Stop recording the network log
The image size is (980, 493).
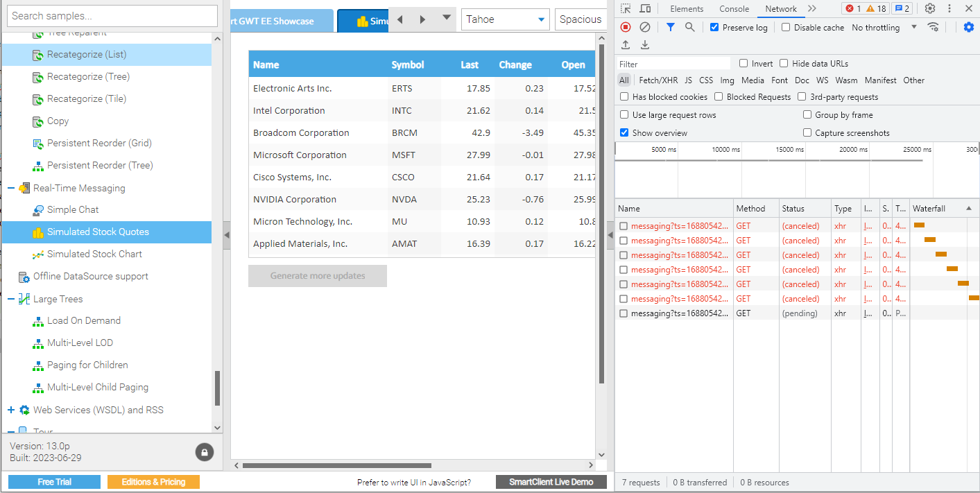[x=626, y=27]
